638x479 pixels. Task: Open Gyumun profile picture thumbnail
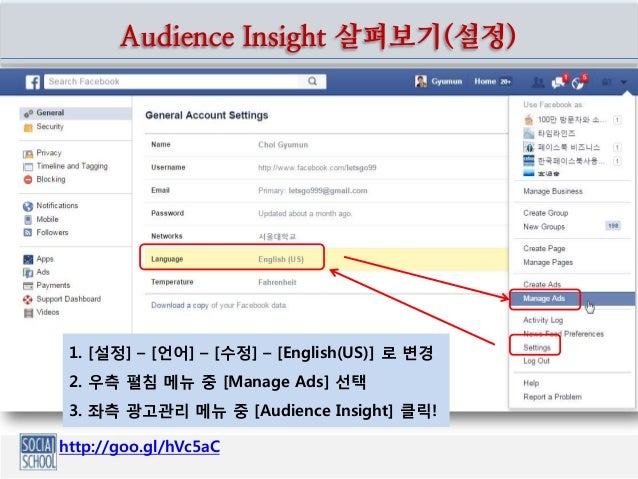tap(421, 81)
